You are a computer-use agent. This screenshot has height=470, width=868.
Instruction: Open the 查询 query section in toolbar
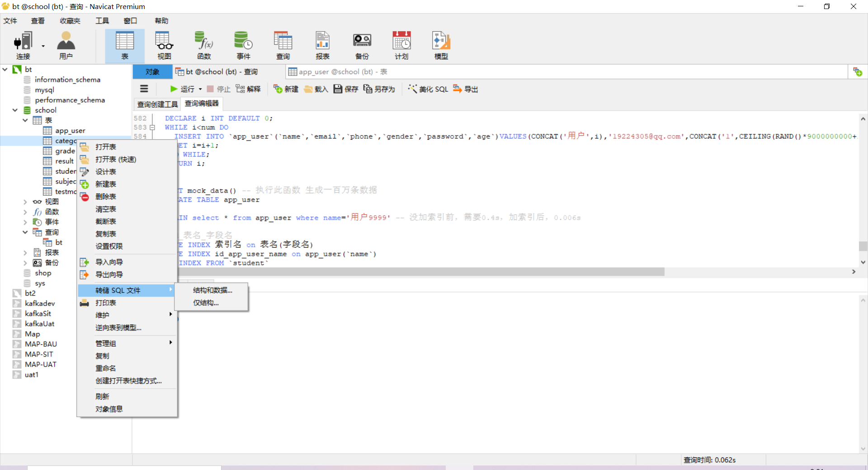pos(283,45)
